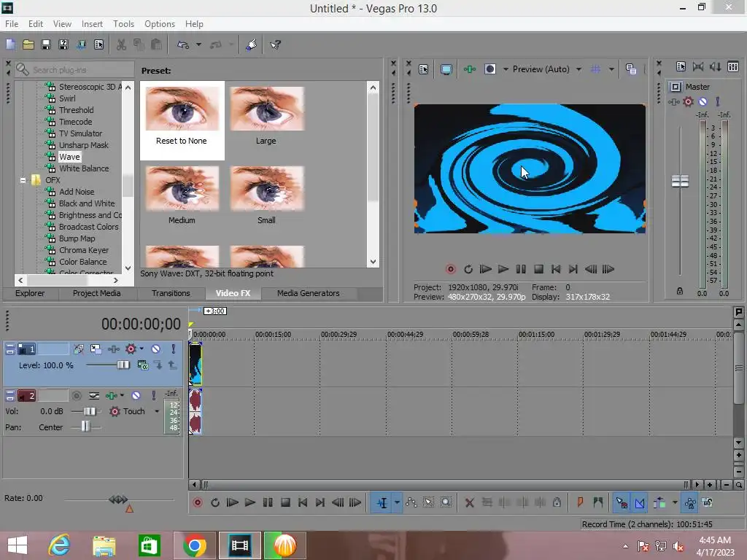Viewport: 747px width, 560px height.
Task: Select the Normal Edit tool
Action: click(382, 502)
